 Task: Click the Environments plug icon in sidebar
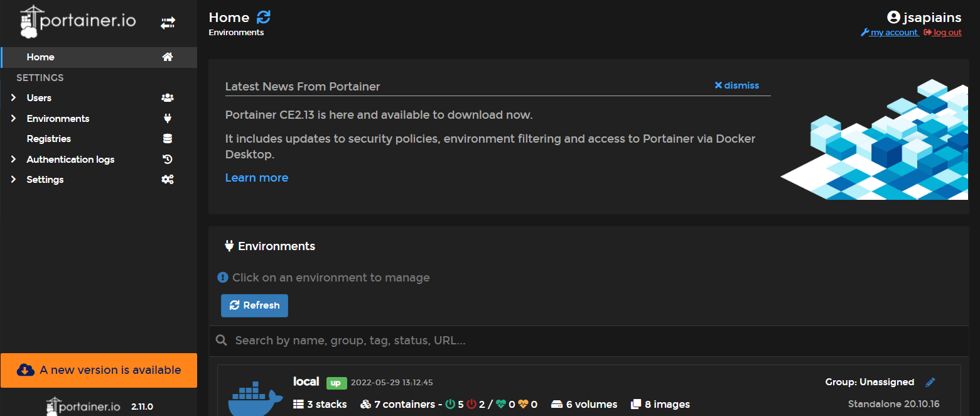click(167, 119)
